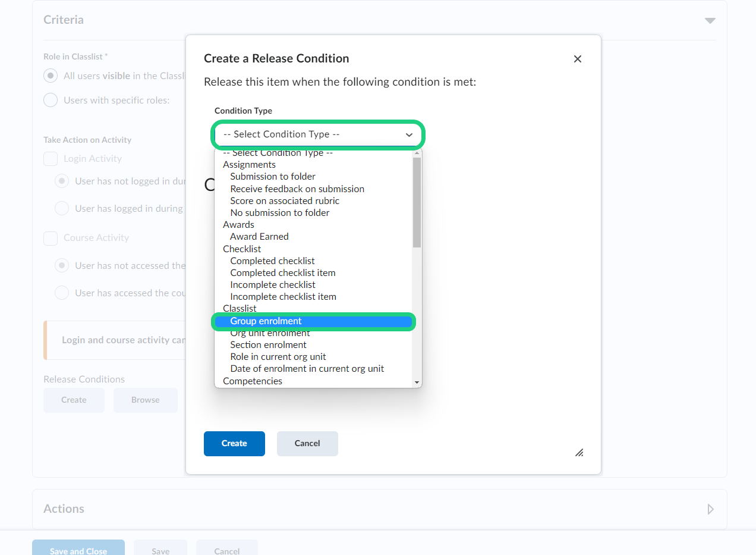
Task: Close the Create a Release Condition dialog
Action: pos(577,59)
